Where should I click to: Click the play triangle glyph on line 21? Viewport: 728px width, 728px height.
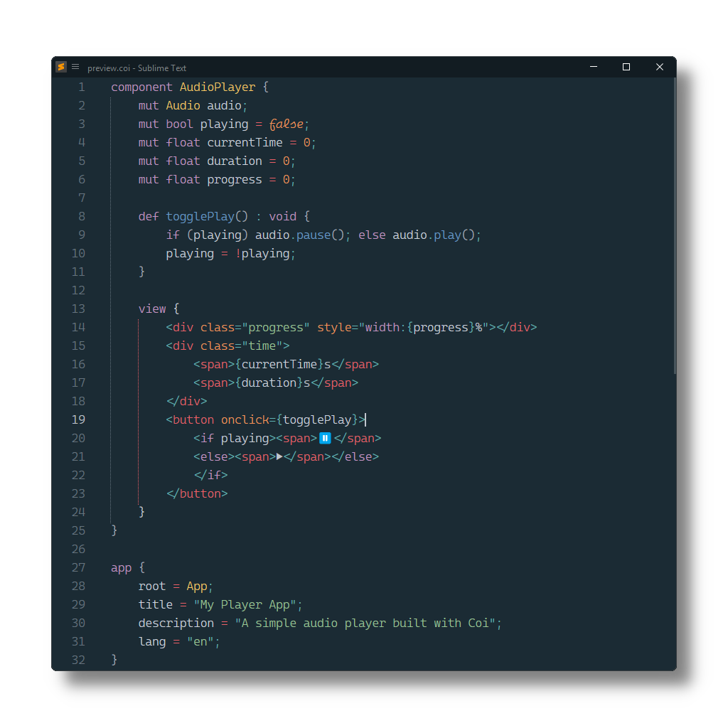[x=279, y=456]
